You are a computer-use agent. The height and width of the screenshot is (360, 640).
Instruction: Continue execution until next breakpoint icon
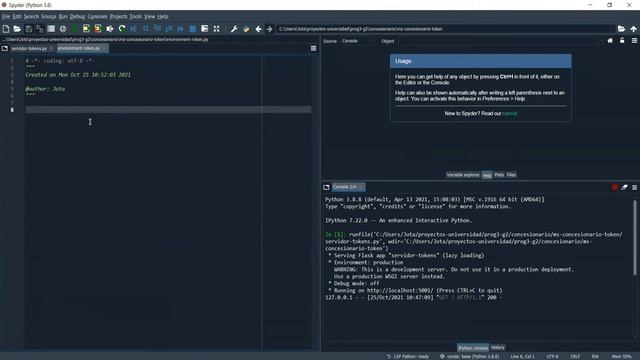pyautogui.click(x=180, y=29)
